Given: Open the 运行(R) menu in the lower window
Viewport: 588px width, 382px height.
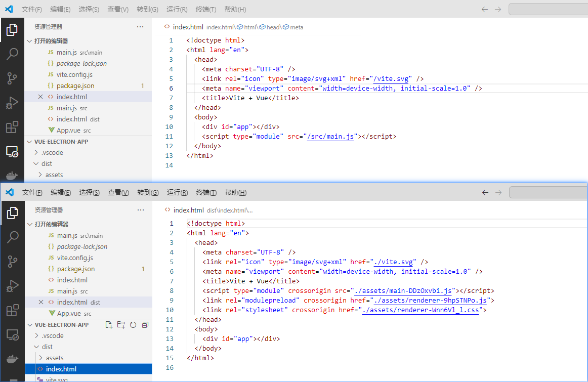Looking at the screenshot, I should coord(177,192).
